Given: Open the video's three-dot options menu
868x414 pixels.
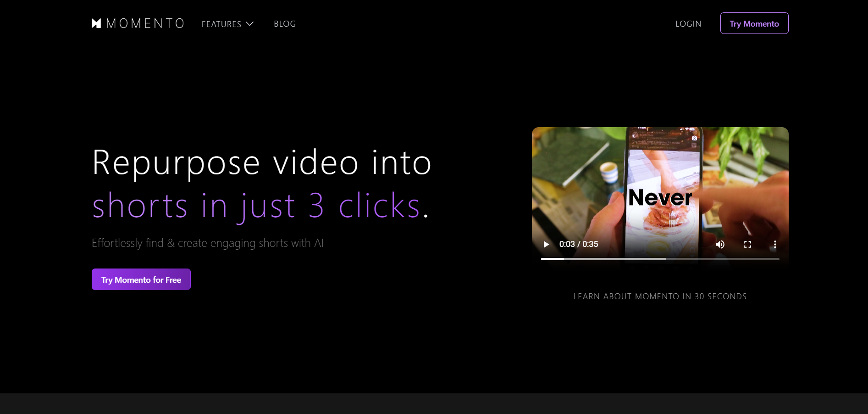Looking at the screenshot, I should pos(775,244).
